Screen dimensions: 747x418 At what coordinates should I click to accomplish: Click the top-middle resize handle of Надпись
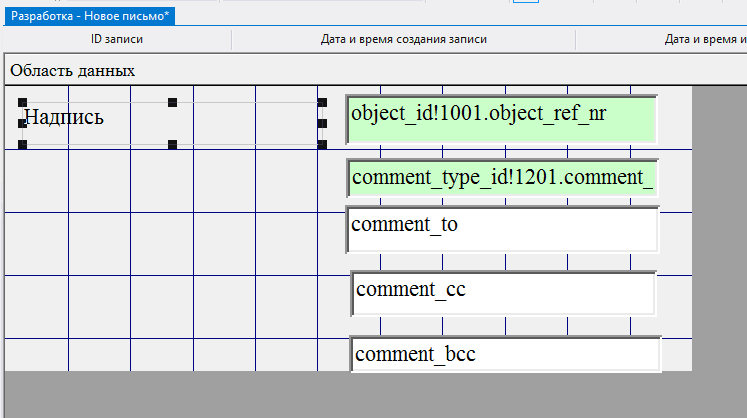click(x=172, y=102)
